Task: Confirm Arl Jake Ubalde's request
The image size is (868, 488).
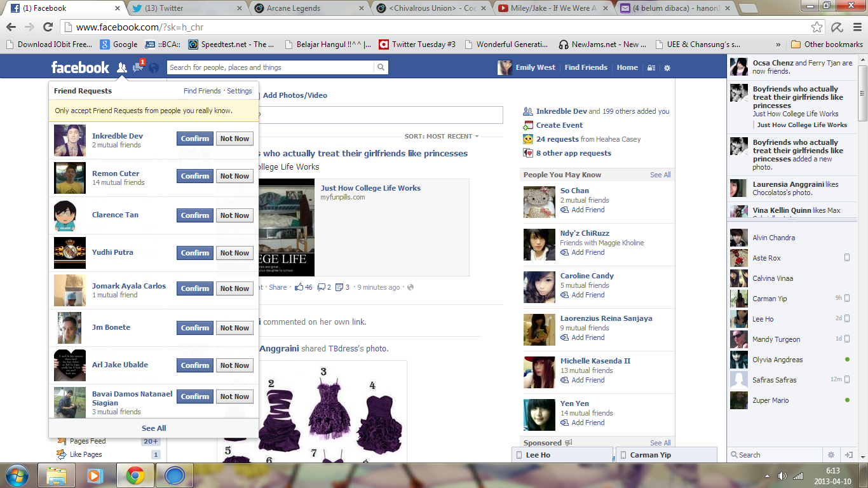Action: click(x=195, y=365)
